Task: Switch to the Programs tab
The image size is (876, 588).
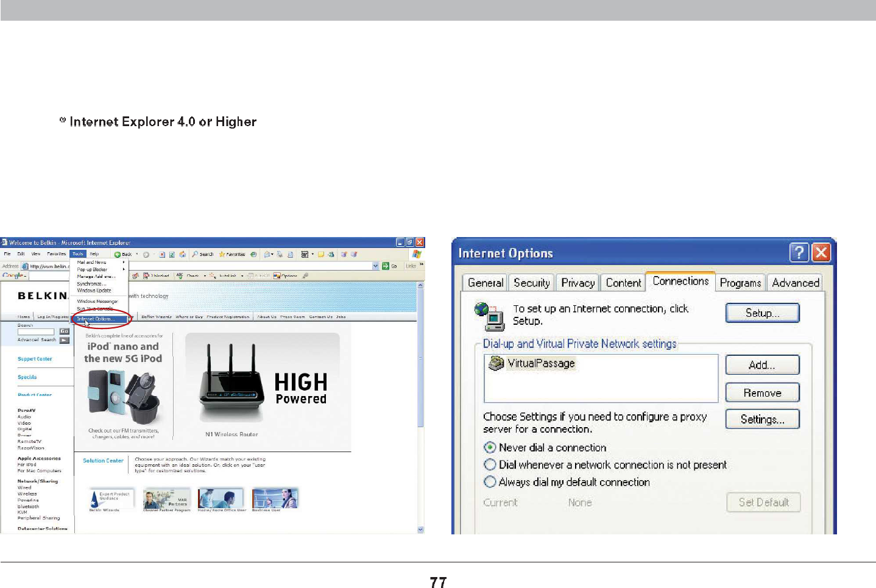Action: click(740, 283)
